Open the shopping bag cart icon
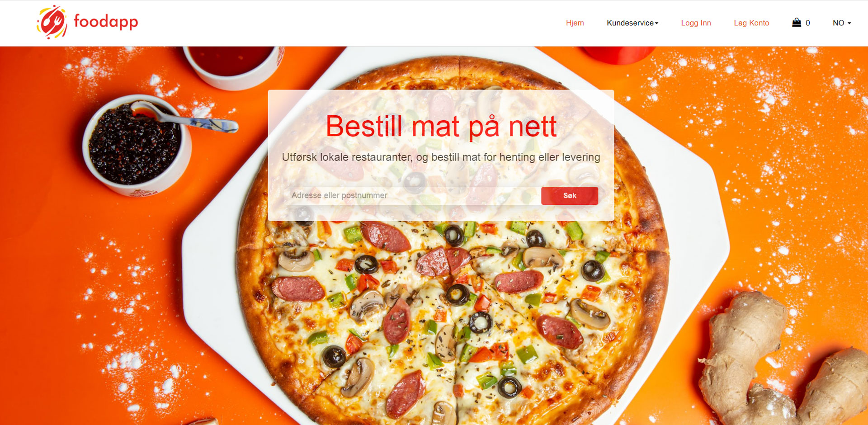 [x=797, y=23]
